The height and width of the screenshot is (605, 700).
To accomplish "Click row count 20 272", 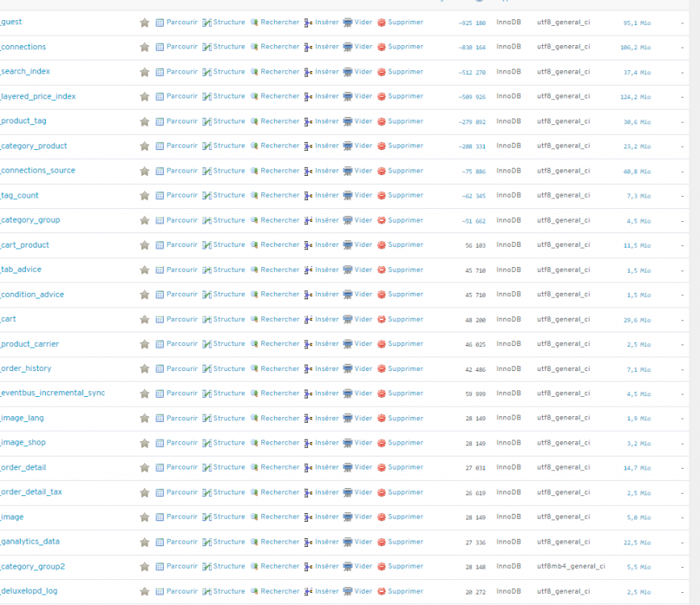I will coord(476,592).
